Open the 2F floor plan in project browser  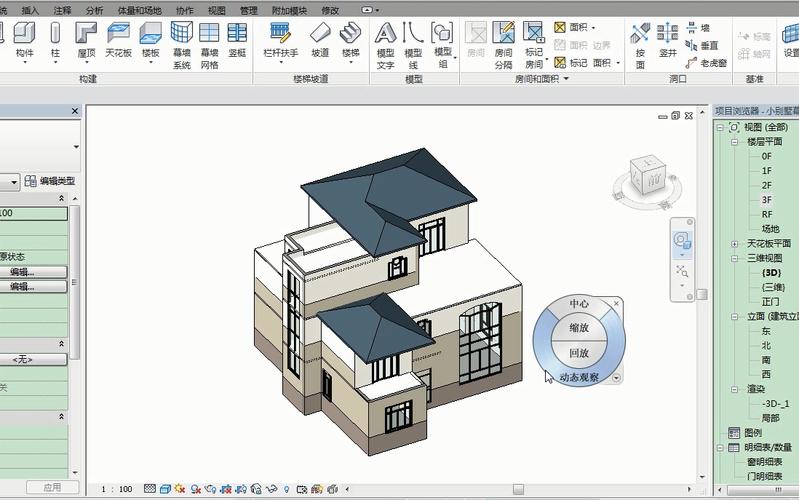point(766,186)
